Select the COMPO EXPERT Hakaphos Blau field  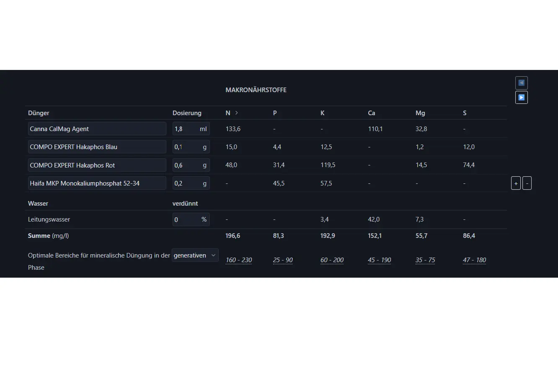97,147
